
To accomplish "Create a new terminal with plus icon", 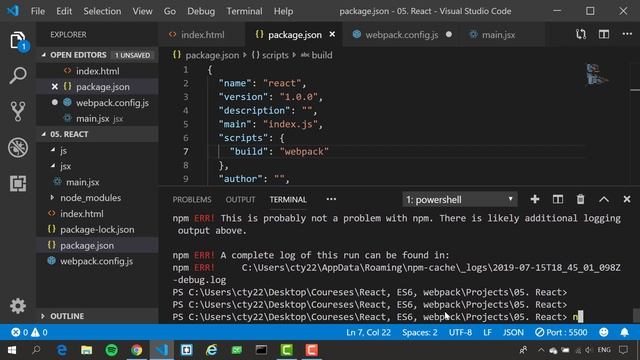I will tap(535, 199).
